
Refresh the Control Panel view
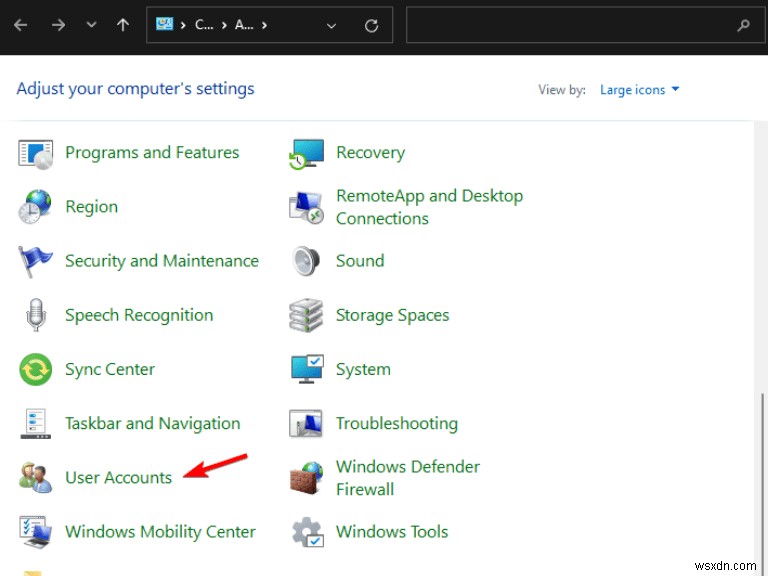click(x=371, y=25)
